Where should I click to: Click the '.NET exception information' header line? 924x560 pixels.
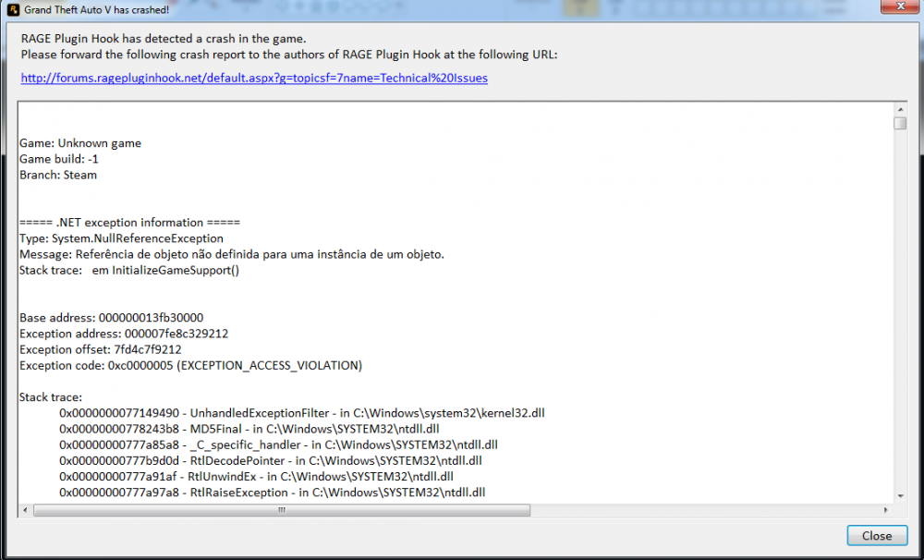[x=129, y=223]
